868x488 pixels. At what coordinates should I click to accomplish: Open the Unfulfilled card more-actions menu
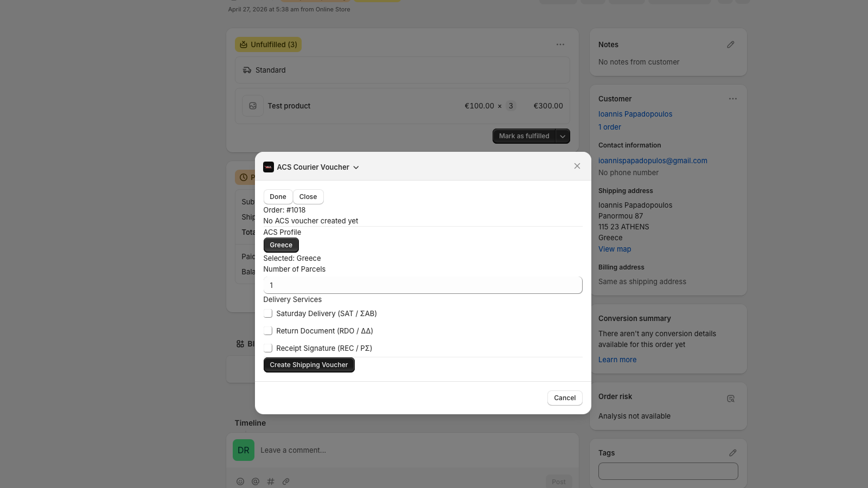[560, 44]
